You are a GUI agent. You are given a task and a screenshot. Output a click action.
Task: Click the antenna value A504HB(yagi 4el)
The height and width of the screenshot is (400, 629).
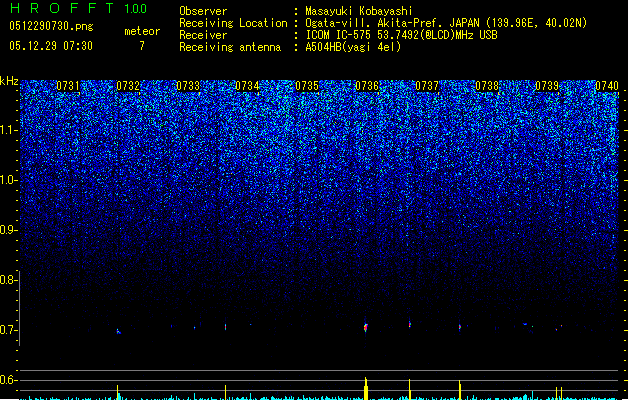pyautogui.click(x=353, y=47)
